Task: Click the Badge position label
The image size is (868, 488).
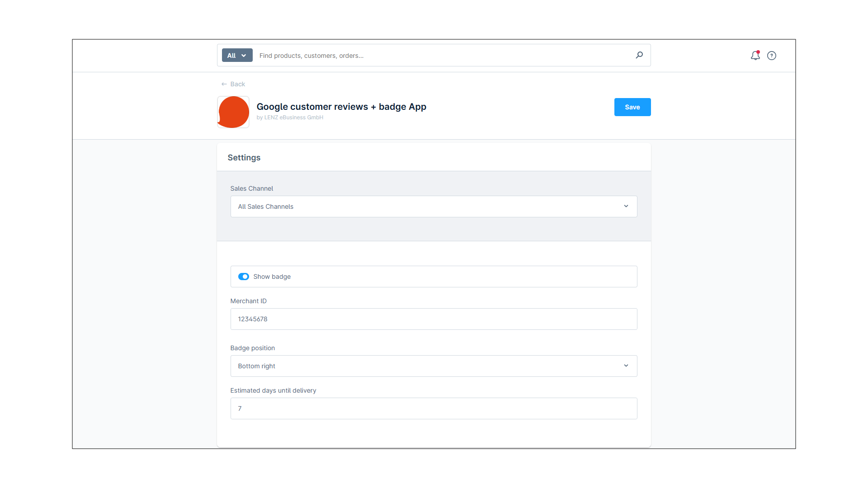Action: coord(253,348)
